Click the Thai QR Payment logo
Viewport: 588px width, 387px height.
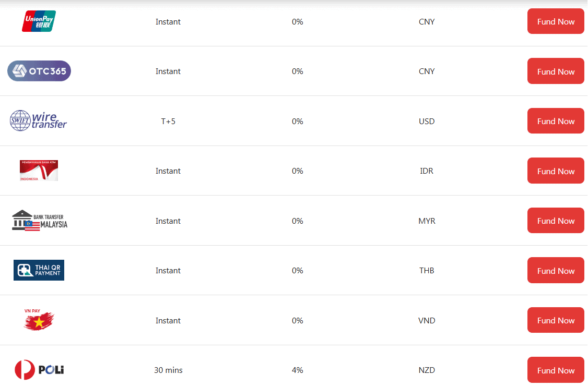point(39,270)
